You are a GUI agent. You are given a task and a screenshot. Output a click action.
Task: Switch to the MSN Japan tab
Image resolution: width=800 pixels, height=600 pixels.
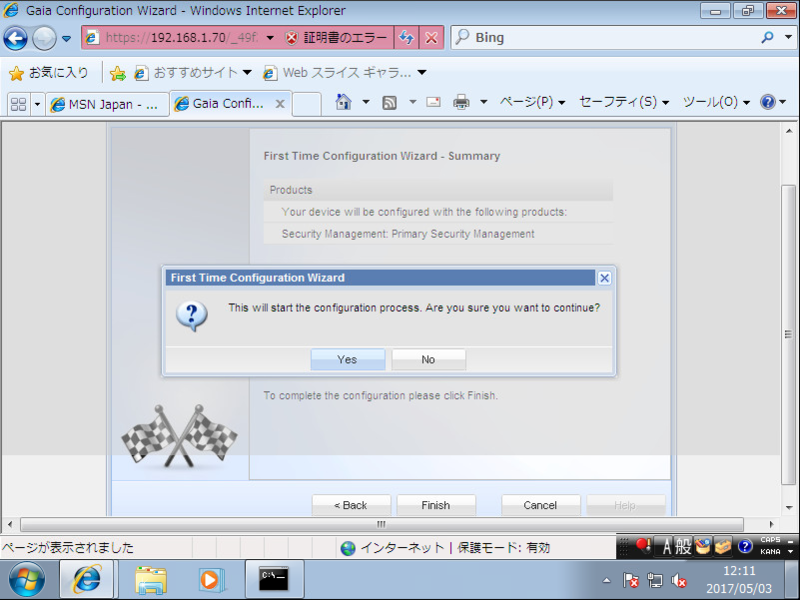click(x=107, y=105)
